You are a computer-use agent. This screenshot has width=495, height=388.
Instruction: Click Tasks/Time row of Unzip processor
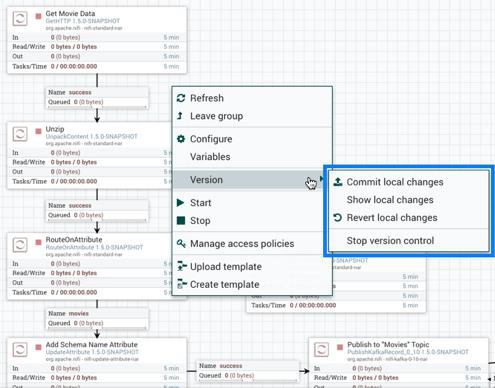[90, 181]
